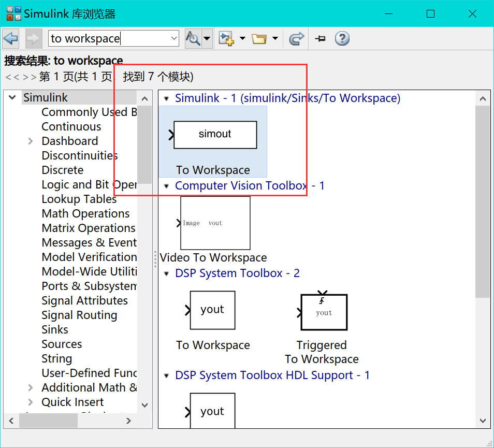Collapse the Simulink tree node
494x448 pixels.
point(12,97)
